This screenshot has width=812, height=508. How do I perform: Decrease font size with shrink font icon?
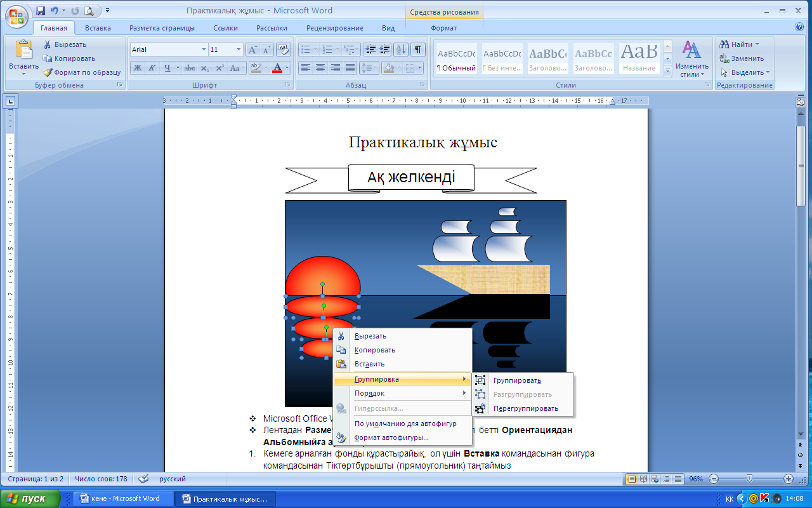(x=266, y=50)
